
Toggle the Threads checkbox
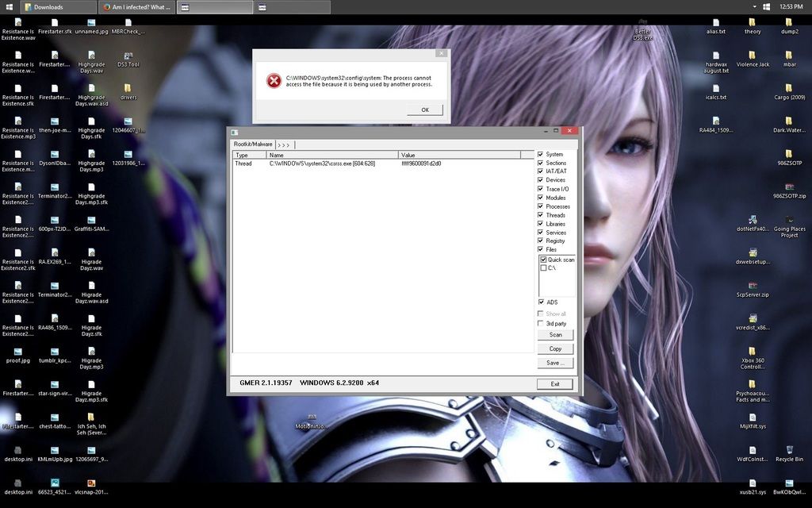tap(541, 215)
